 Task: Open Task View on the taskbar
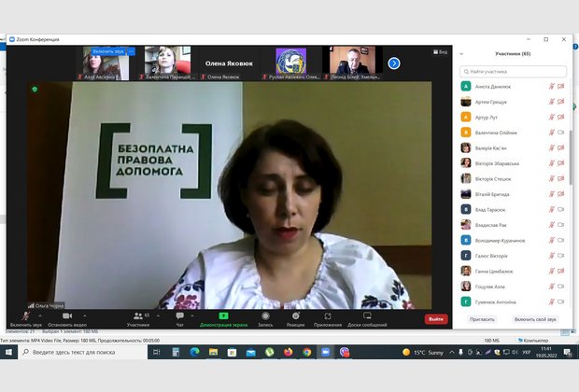point(157,352)
